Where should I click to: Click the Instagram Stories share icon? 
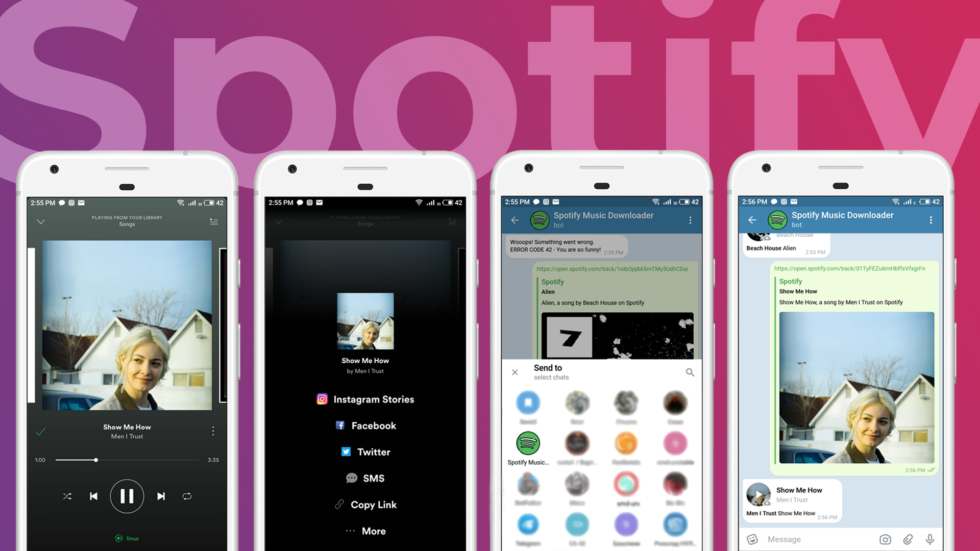[323, 399]
